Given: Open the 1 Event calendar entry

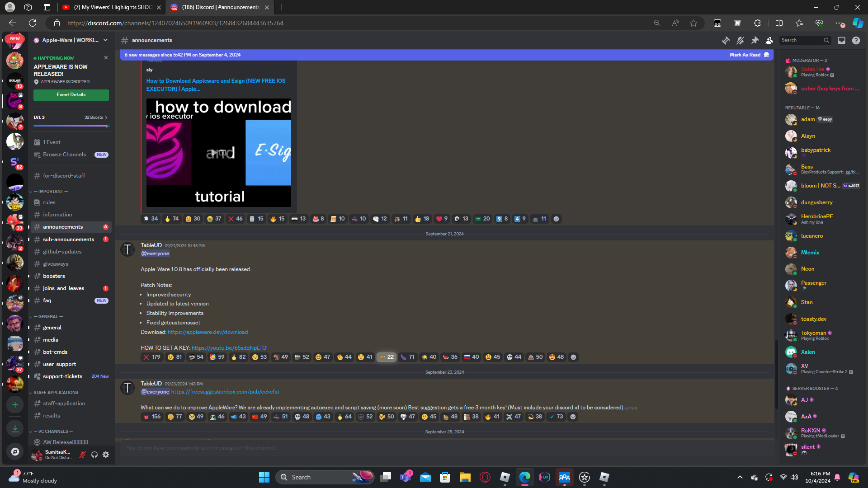Looking at the screenshot, I should click(x=52, y=142).
